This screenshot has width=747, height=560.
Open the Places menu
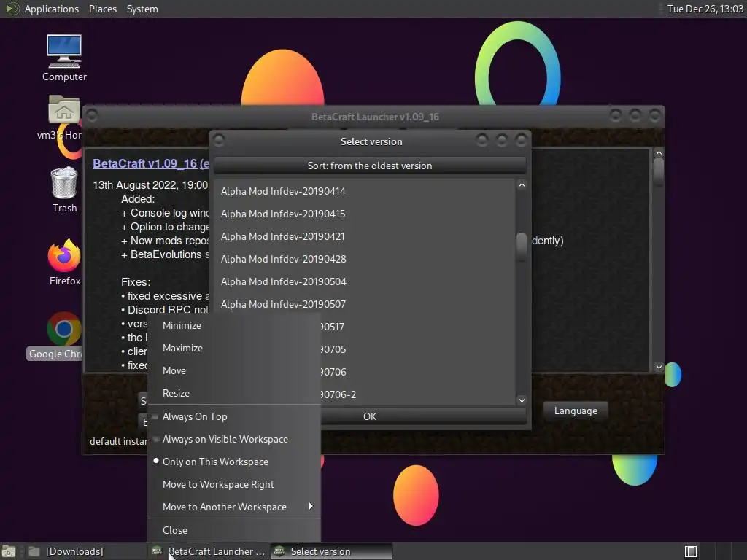(x=102, y=9)
